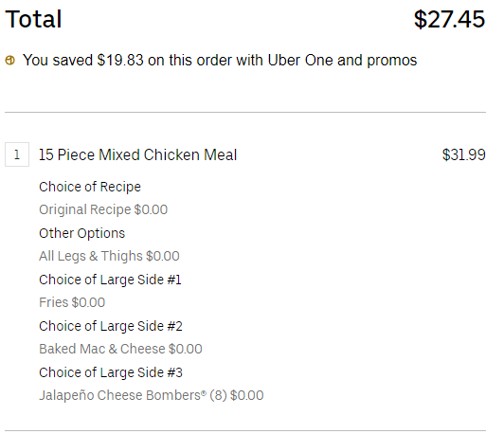
Task: Click Jalapeño Cheese Bombers (8) option
Action: coord(152,395)
